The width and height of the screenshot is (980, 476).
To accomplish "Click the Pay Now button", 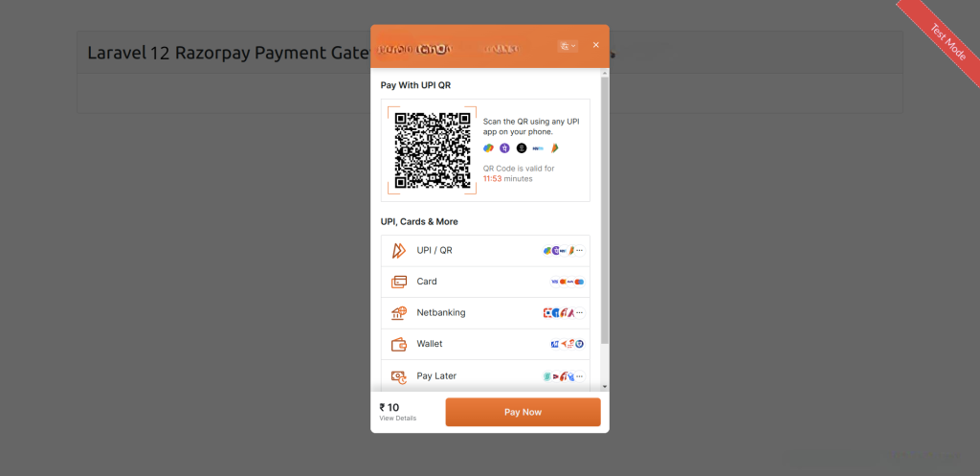I will pos(523,412).
